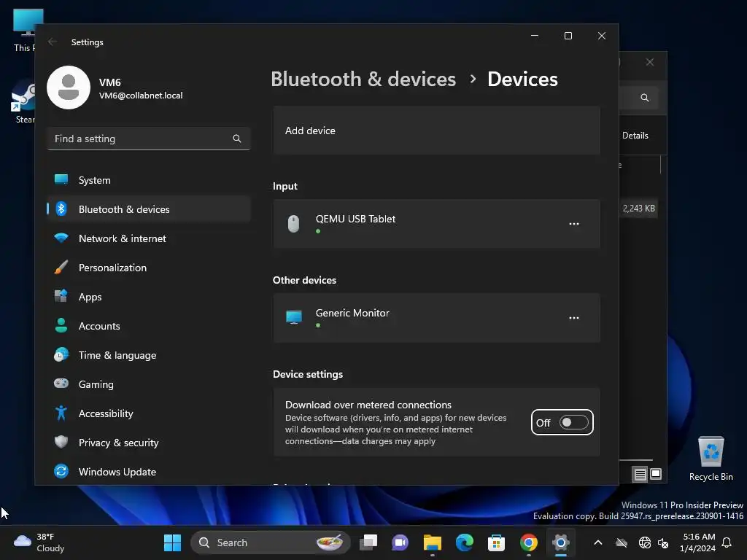
Task: Go to Personalization settings
Action: click(149, 267)
